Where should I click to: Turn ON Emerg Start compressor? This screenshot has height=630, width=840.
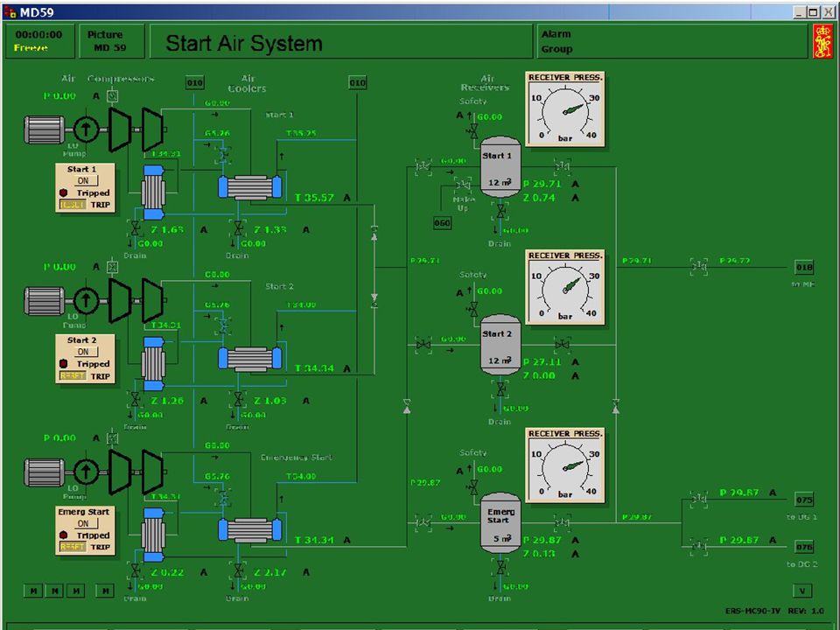84,523
